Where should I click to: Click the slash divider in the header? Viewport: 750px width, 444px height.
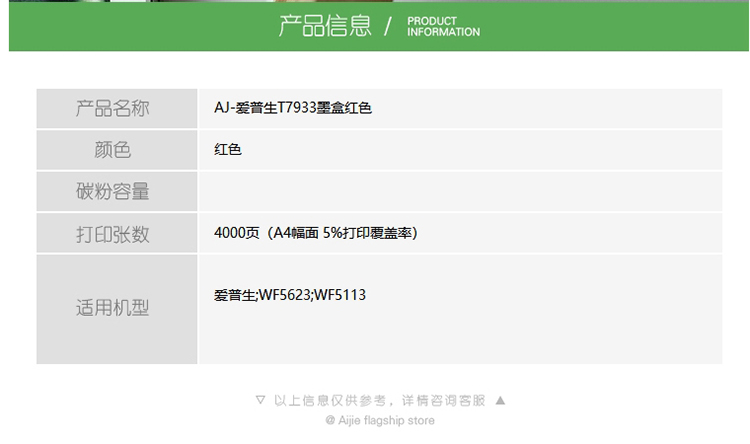point(388,27)
